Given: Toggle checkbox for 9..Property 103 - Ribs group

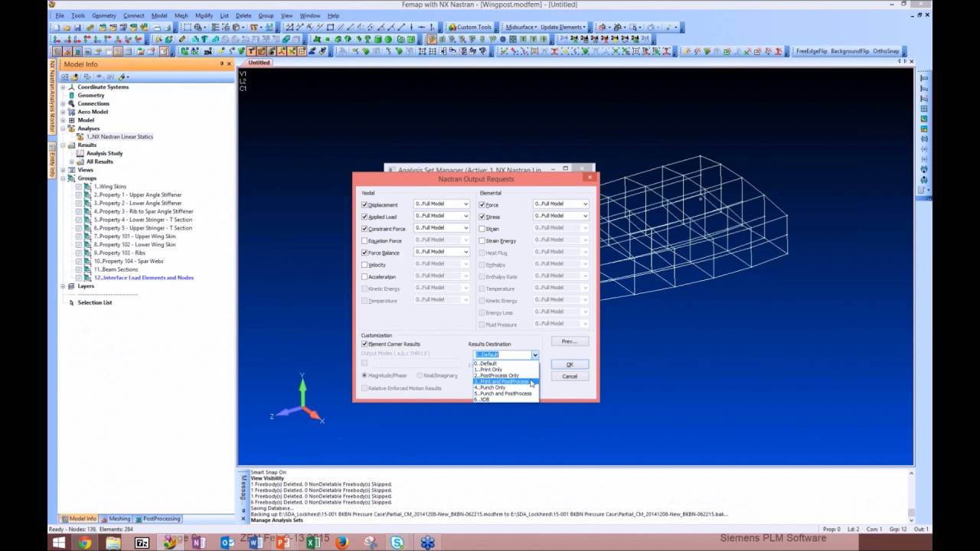Looking at the screenshot, I should point(78,253).
